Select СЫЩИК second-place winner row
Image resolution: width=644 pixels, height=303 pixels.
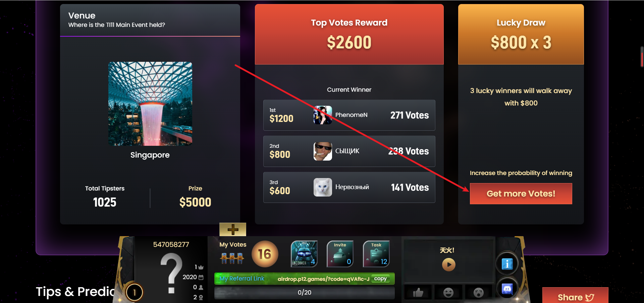(349, 151)
